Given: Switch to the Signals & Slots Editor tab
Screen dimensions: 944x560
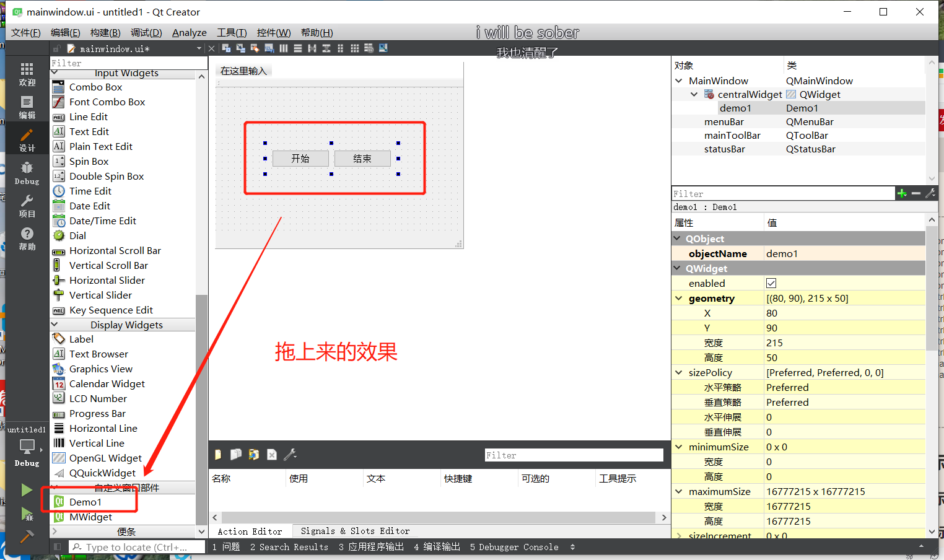Looking at the screenshot, I should coord(354,531).
